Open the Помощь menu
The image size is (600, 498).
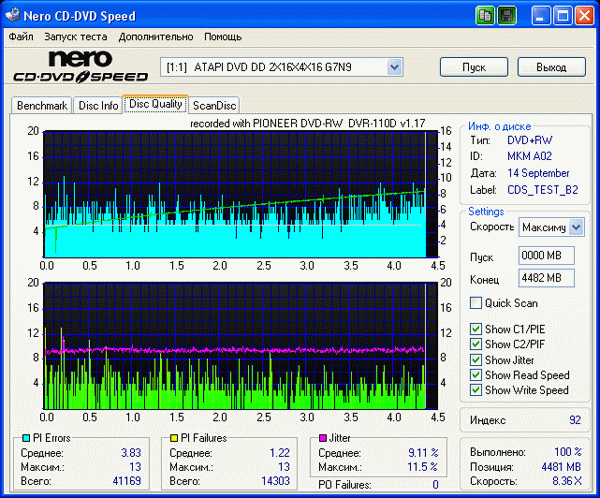tap(223, 37)
